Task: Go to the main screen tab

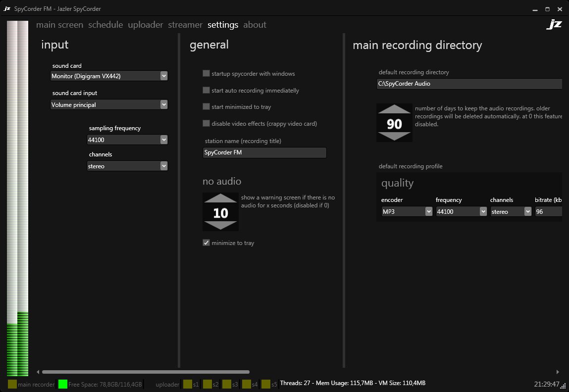Action: coord(59,25)
